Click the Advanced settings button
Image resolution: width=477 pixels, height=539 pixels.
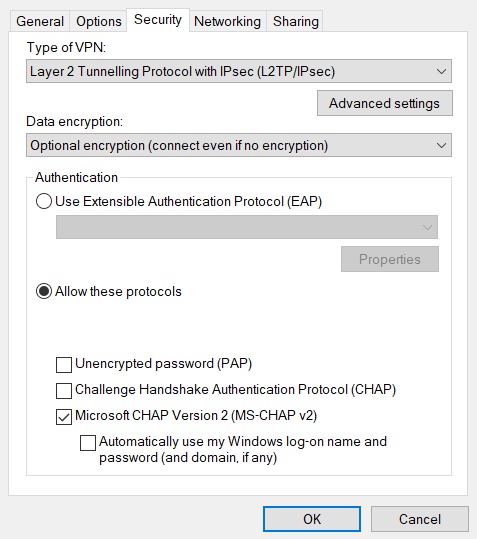[385, 103]
